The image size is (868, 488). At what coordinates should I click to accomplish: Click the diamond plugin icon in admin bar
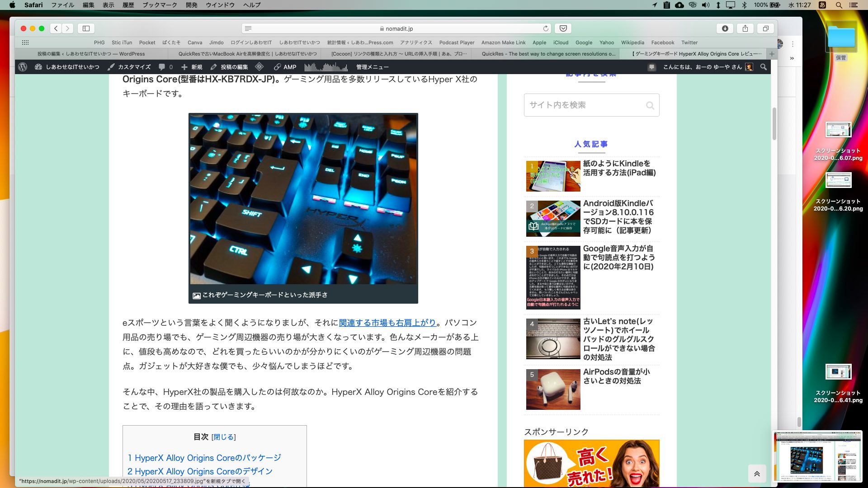(259, 67)
